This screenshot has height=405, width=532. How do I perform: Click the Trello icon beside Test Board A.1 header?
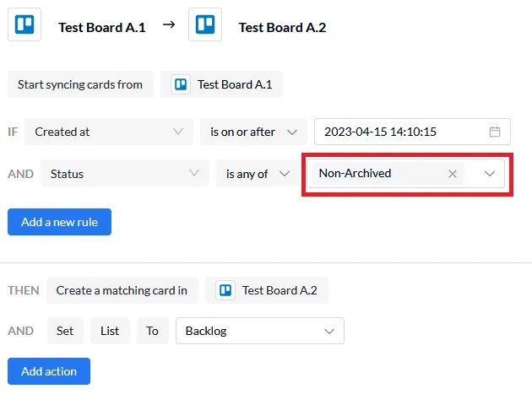pos(24,24)
